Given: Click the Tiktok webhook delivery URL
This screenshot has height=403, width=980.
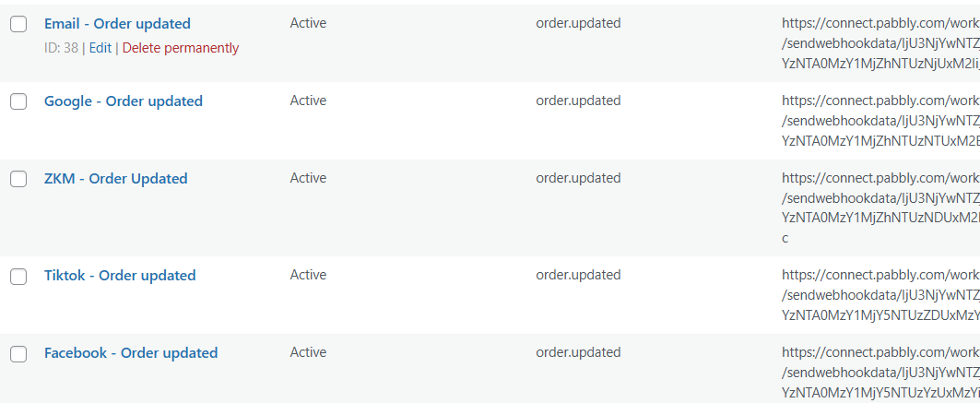Looking at the screenshot, I should [x=880, y=294].
